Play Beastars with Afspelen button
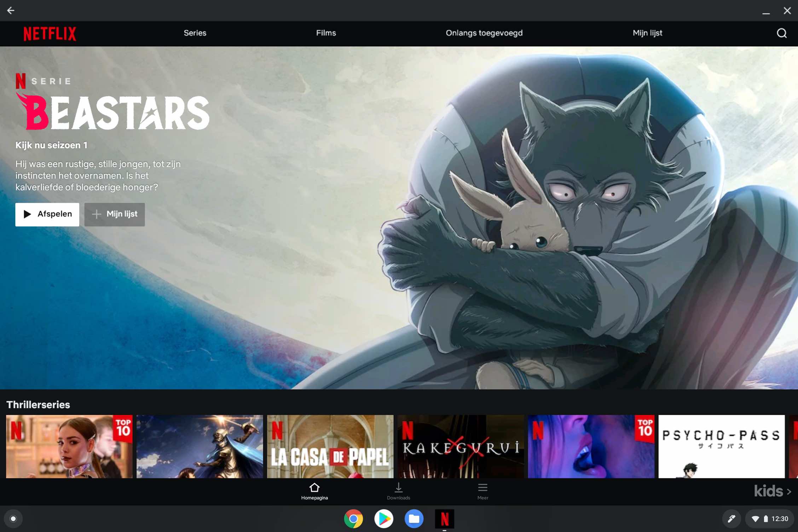Screen dimensions: 798x532 pos(47,214)
